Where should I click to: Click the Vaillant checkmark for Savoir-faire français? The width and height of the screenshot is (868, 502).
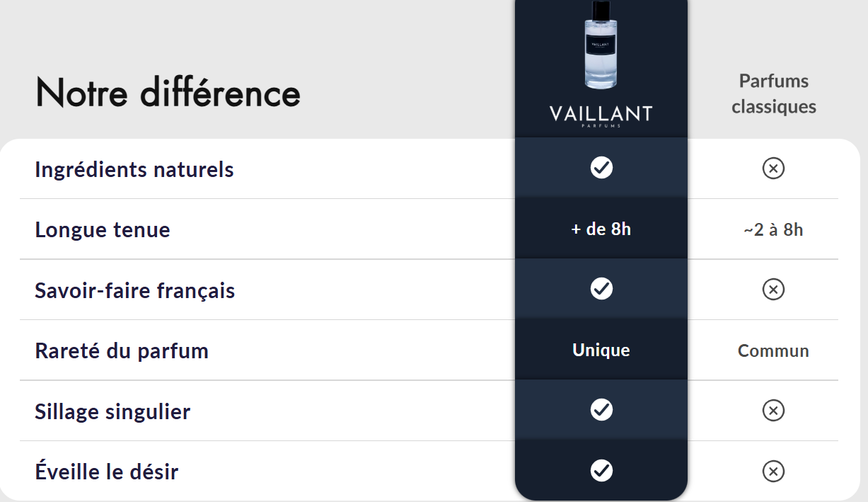[x=601, y=289]
